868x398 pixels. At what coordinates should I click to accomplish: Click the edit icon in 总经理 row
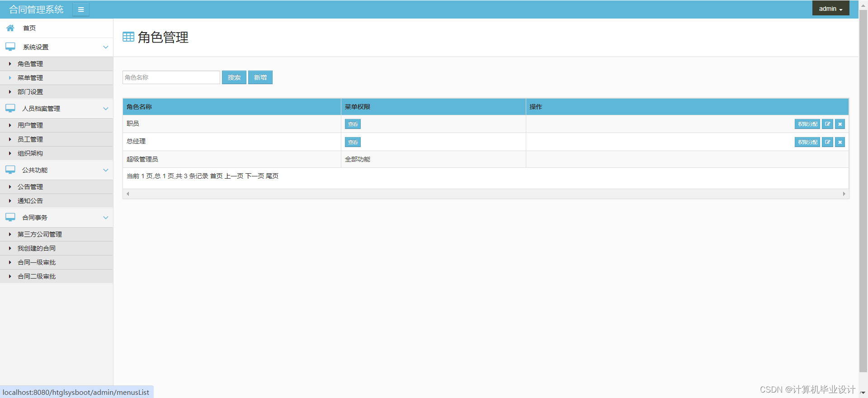[x=827, y=142]
